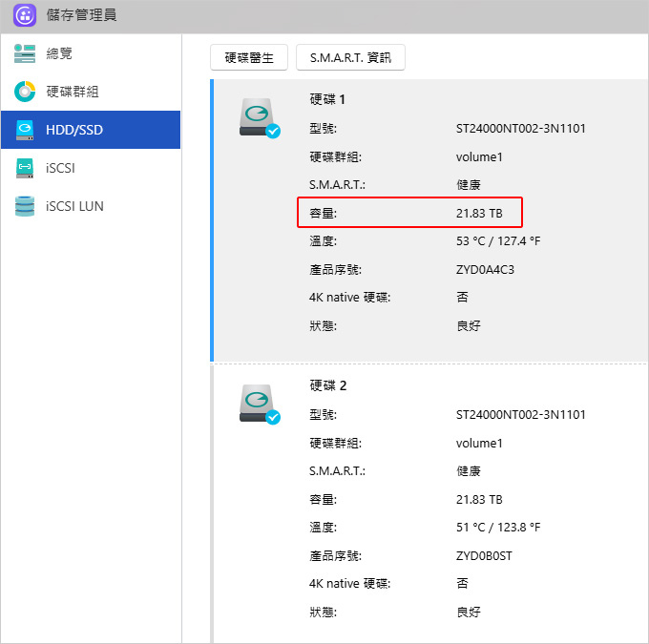Screen dimensions: 649x644
Task: Click 硬碟 1 serial ZYD0A4C3
Action: click(485, 270)
